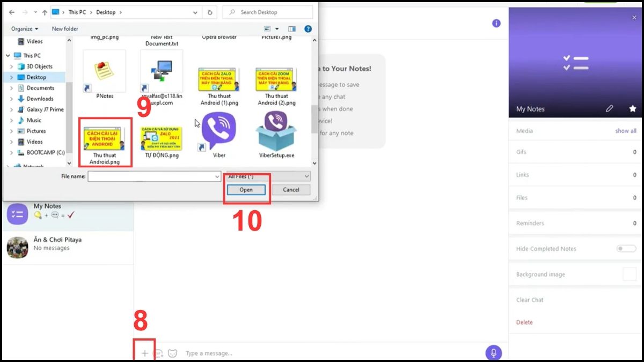
Task: Click New folder in file dialog
Action: coord(65,28)
